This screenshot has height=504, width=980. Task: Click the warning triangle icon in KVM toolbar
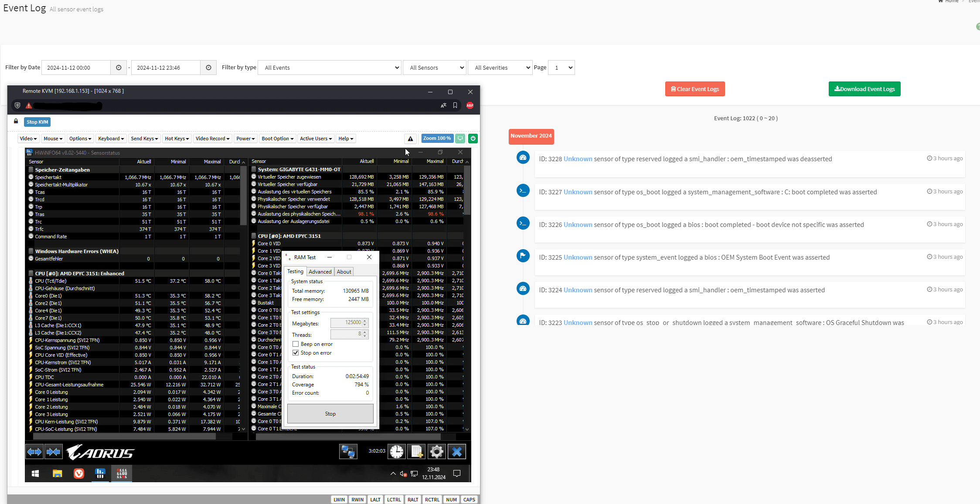[410, 139]
